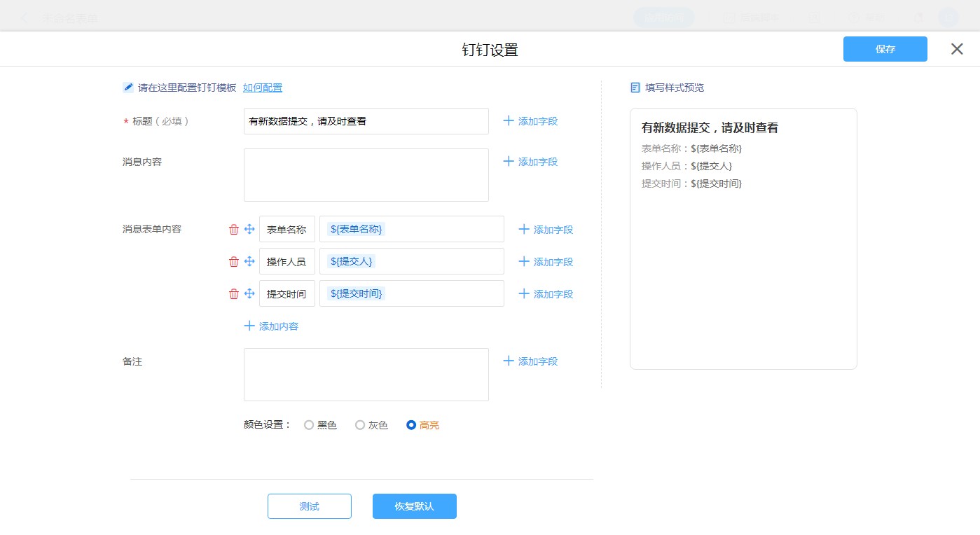980x535 pixels.
Task: Open the 如何配置 help link
Action: [263, 88]
